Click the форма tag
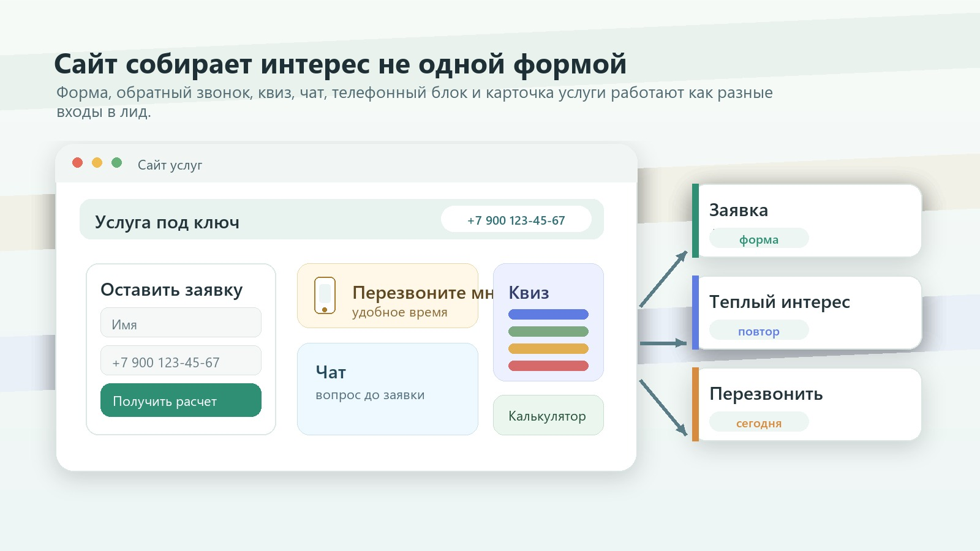Screen dimensions: 980x551 (x=759, y=239)
